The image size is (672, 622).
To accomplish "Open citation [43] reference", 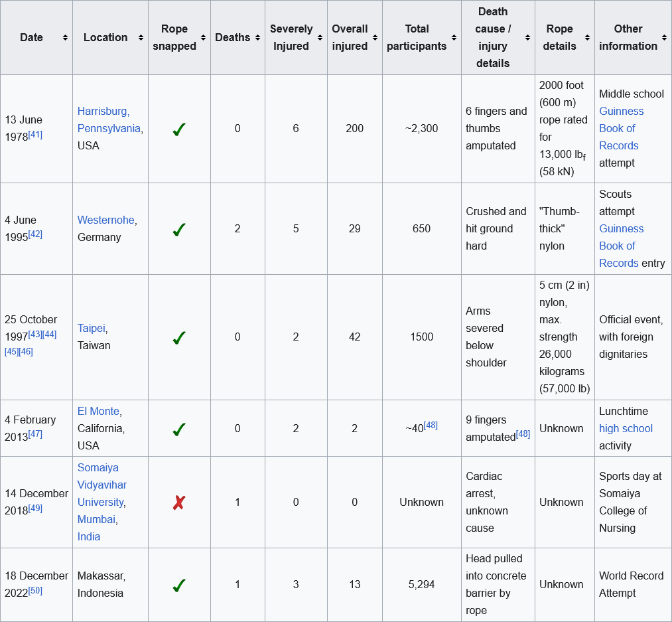I will click(x=35, y=334).
